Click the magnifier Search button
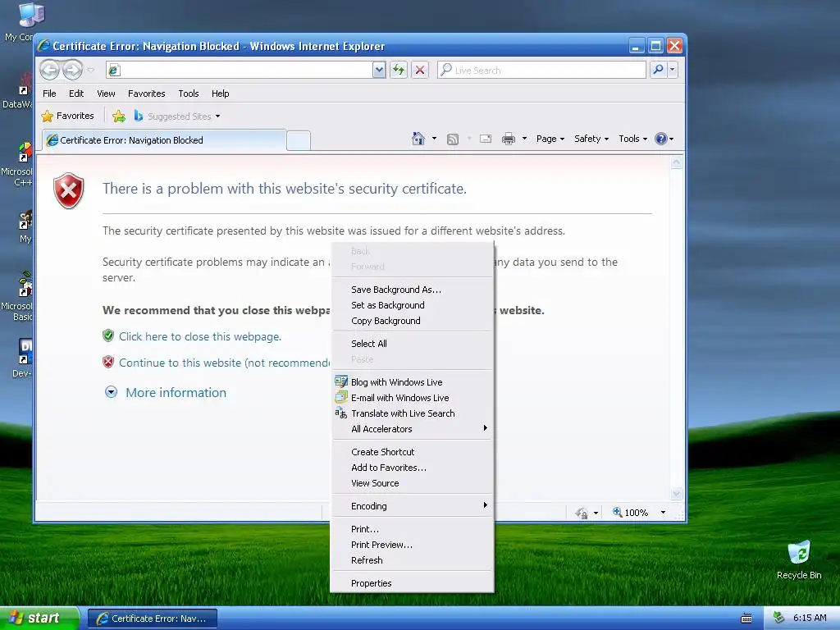Viewport: 840px width, 630px height. tap(658, 70)
